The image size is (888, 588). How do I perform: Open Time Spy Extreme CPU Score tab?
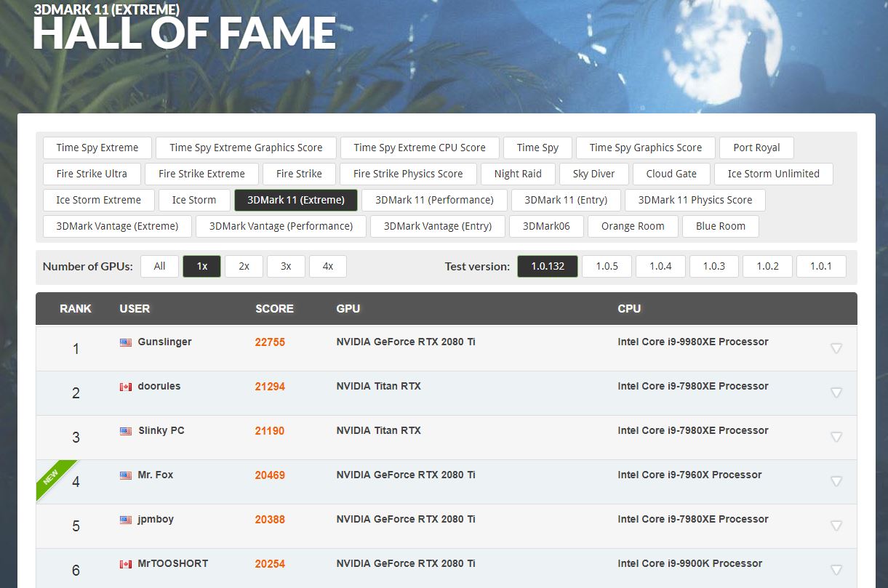coord(420,148)
